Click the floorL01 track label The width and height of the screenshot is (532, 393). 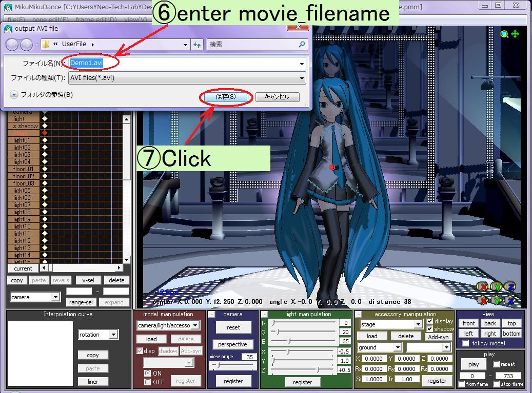click(x=23, y=169)
